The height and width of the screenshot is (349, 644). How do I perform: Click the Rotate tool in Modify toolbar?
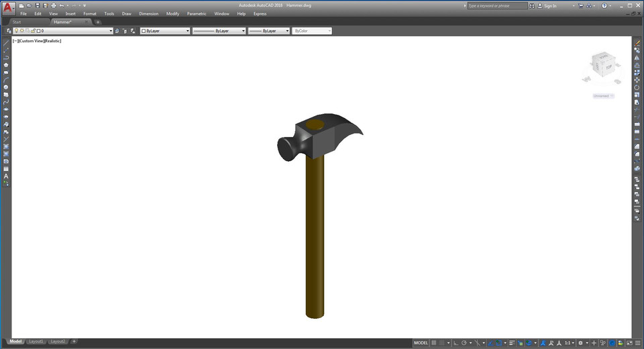pyautogui.click(x=637, y=87)
